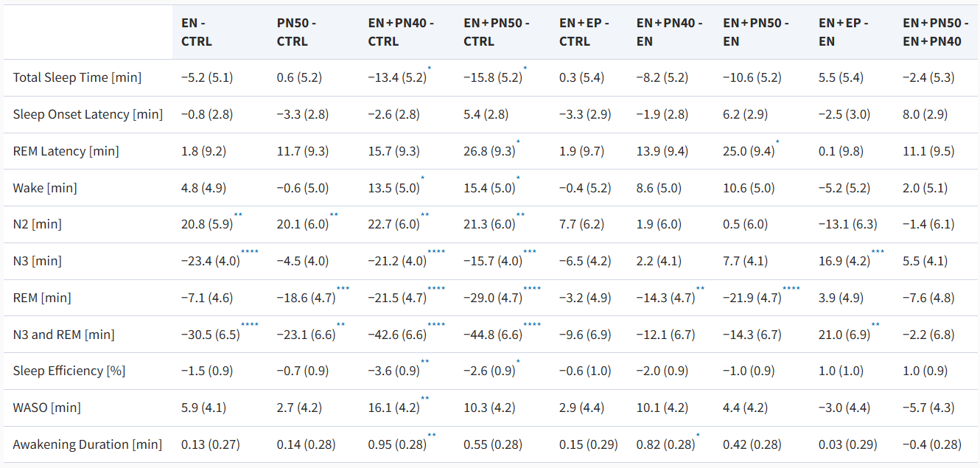The width and height of the screenshot is (980, 468).
Task: Select the −44.8 (6.6) cell value
Action: 493,335
